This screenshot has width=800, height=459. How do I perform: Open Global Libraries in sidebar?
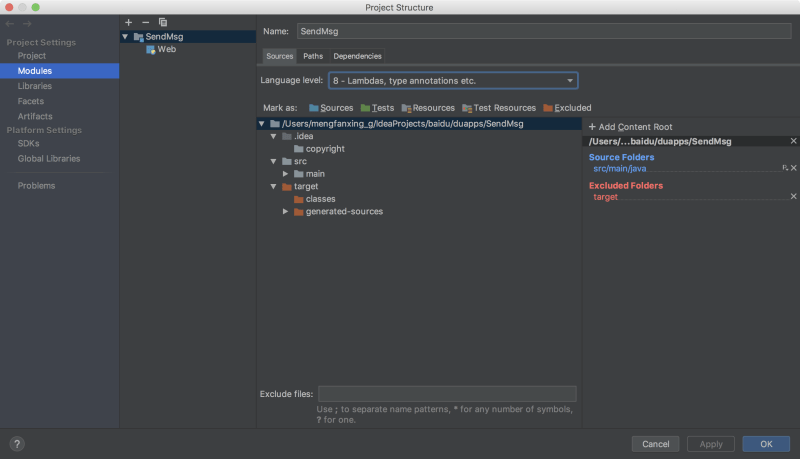(48, 159)
